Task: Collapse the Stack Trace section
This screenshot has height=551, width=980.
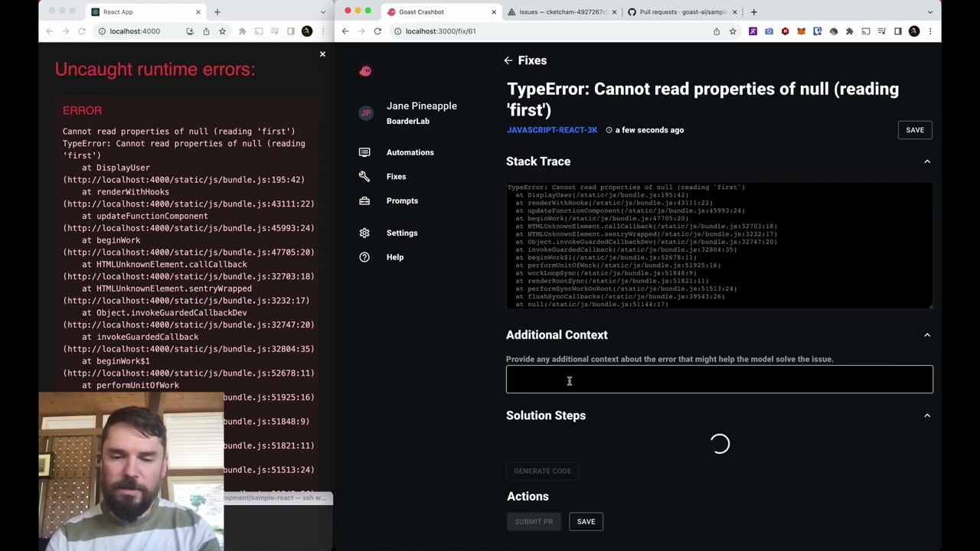Action: 927,161
